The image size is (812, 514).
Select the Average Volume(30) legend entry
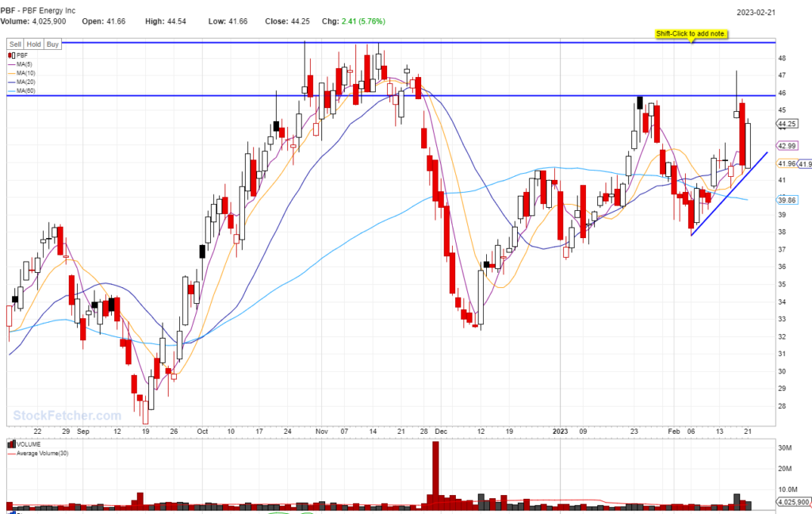[x=38, y=454]
